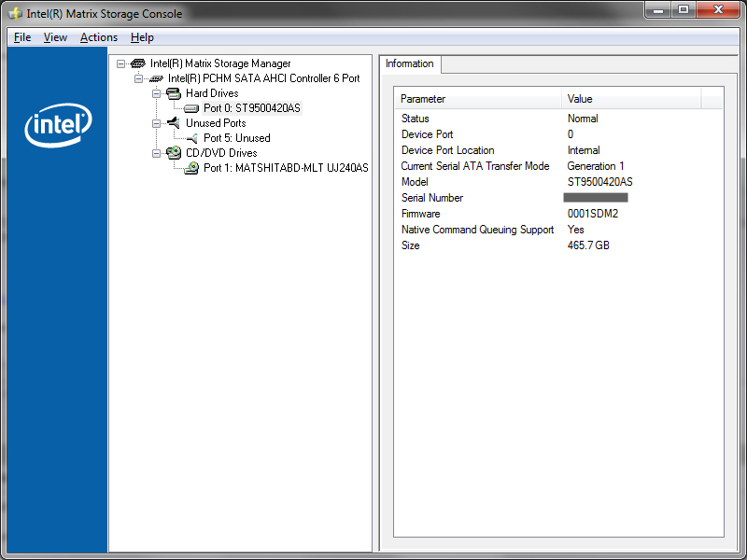Click the SATA AHCI controller chip icon
Image resolution: width=747 pixels, height=560 pixels.
(x=156, y=78)
